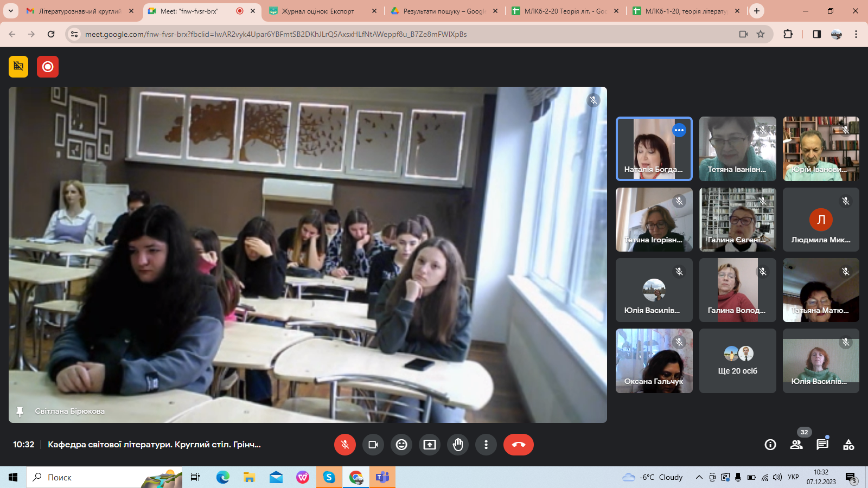Open the activities panel icon

tap(848, 445)
